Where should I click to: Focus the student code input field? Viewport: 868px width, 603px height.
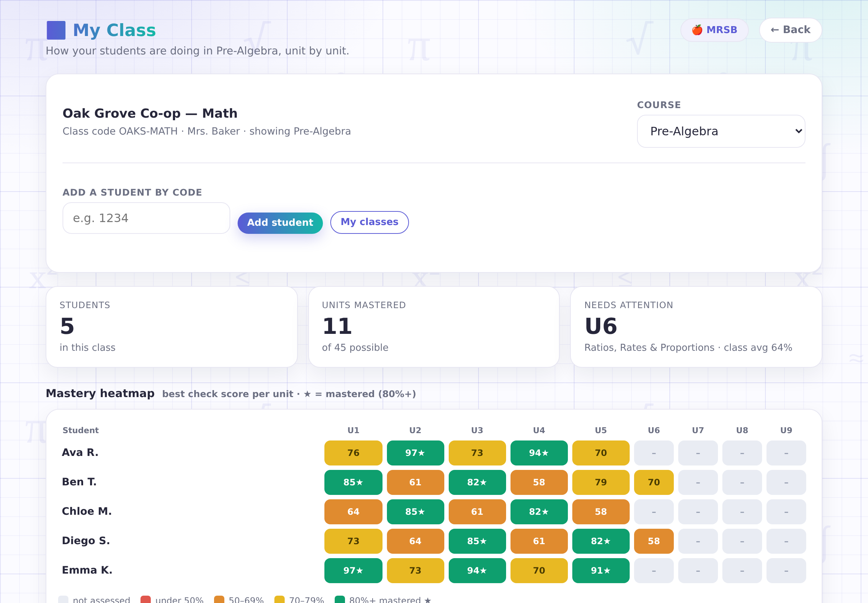coord(146,218)
